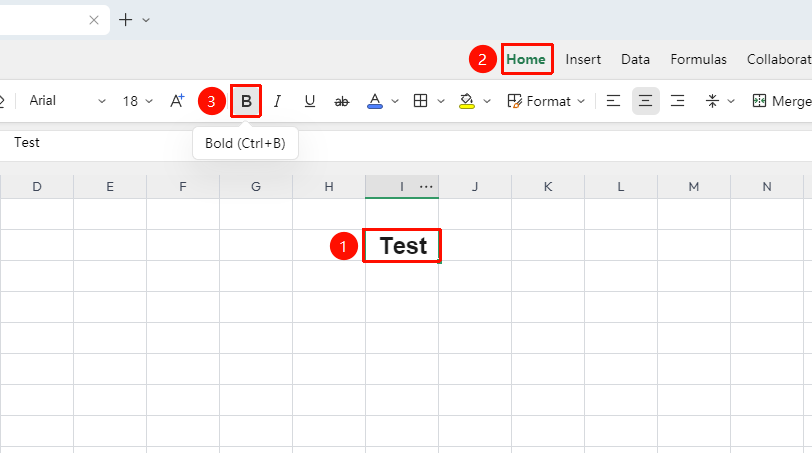The image size is (812, 453).
Task: Close the current document tab
Action: tap(94, 20)
